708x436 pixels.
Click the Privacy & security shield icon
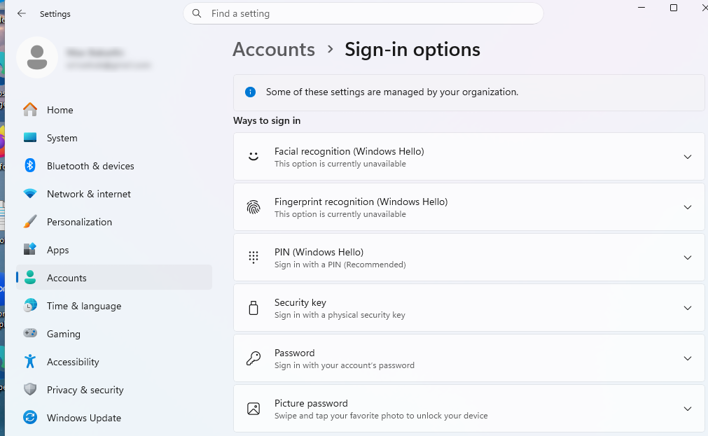(x=30, y=390)
